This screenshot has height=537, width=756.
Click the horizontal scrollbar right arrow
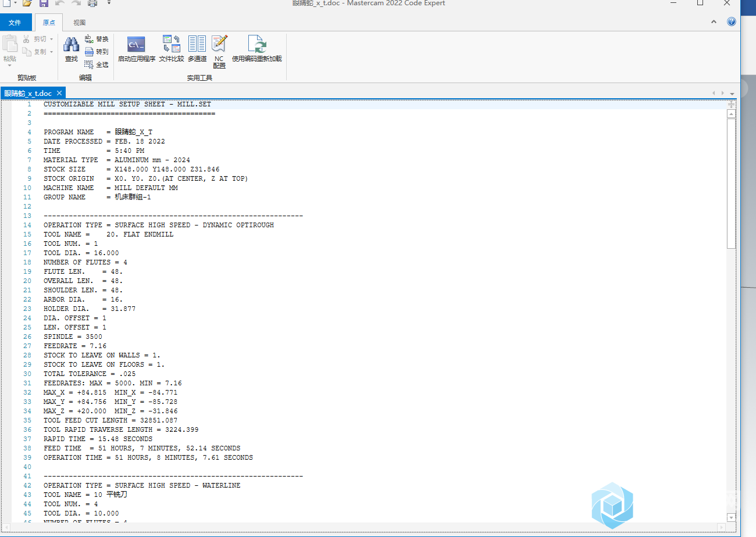click(x=722, y=527)
